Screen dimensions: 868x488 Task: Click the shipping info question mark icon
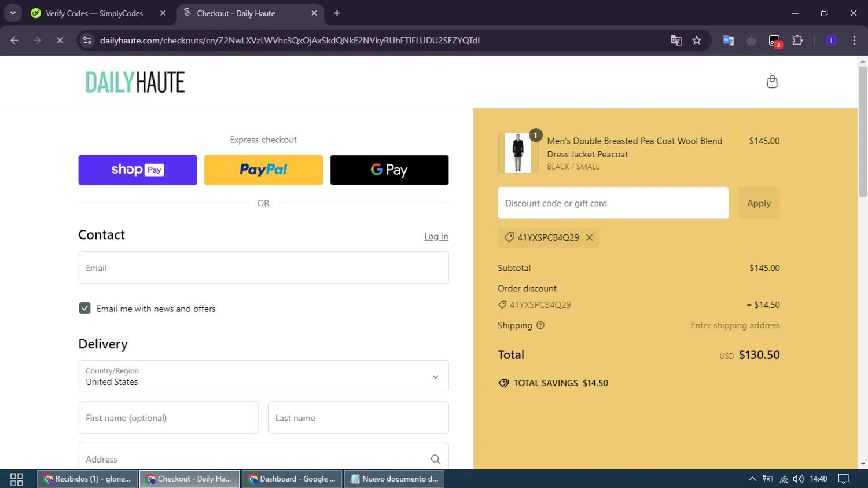coord(540,325)
